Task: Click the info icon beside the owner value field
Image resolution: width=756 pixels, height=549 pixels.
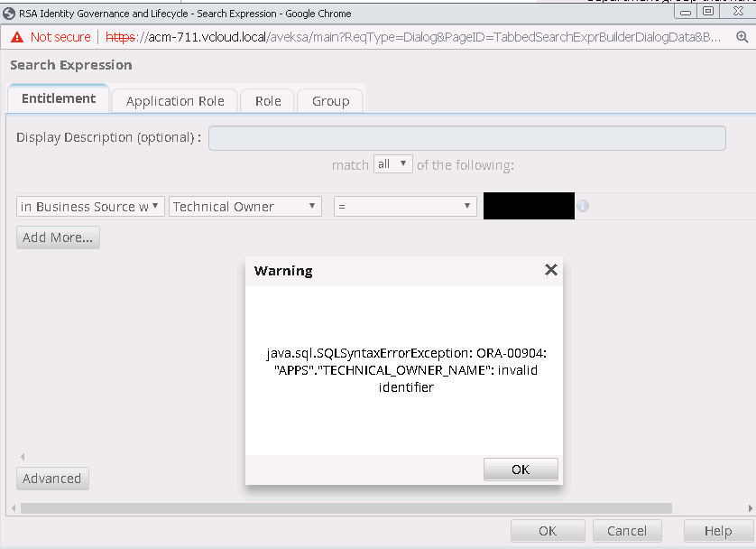Action: click(x=583, y=206)
